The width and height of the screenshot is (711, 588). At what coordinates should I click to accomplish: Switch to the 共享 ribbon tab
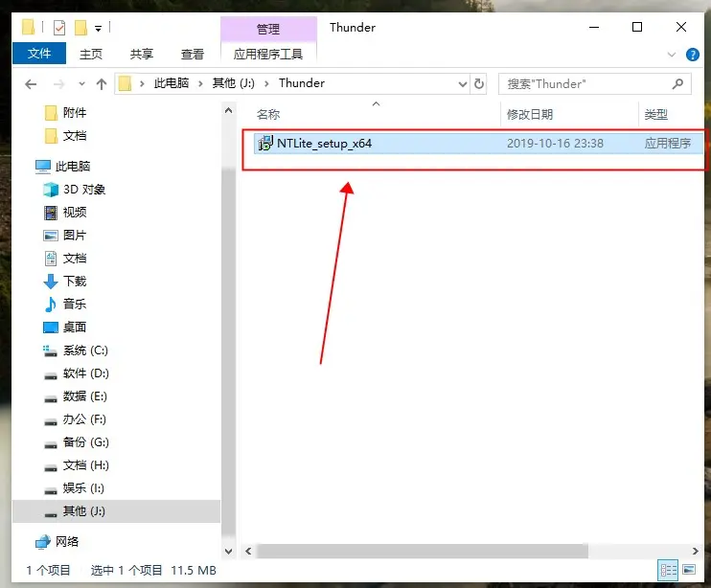point(142,55)
